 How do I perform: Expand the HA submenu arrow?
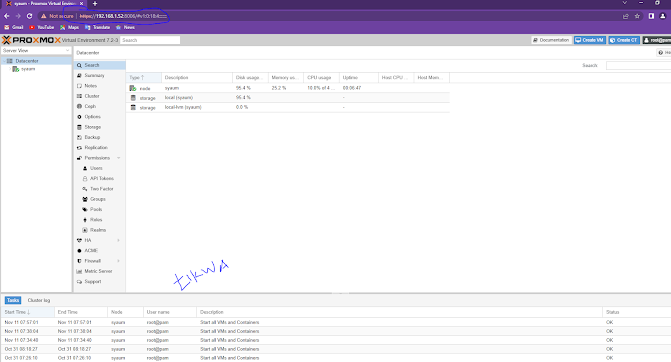(x=119, y=240)
